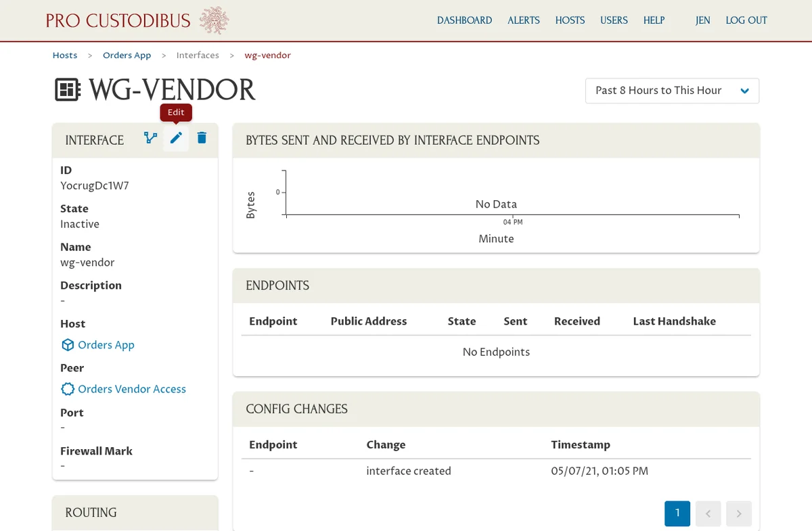Click the trash delete icon

[x=202, y=138]
